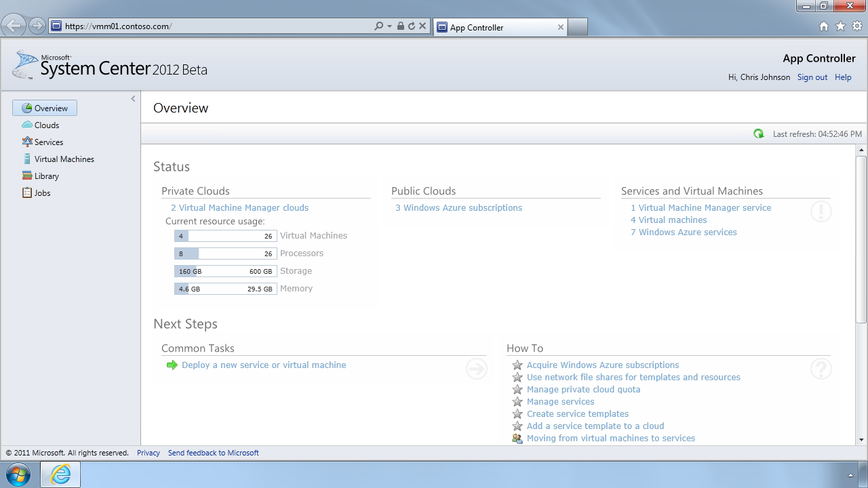Open Add a service template to a cloud
Viewport: 868px width, 488px height.
(x=595, y=426)
